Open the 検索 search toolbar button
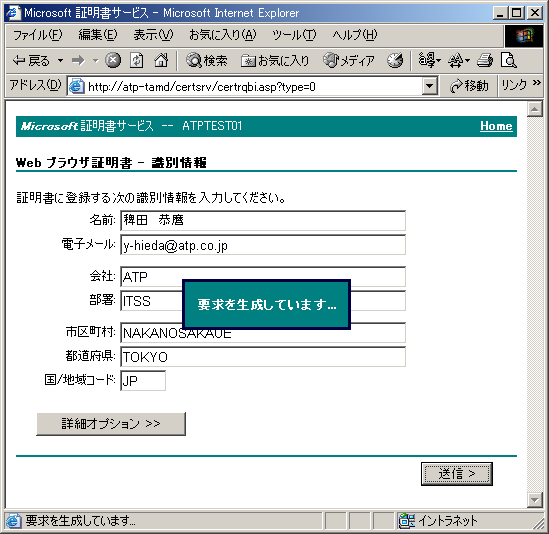This screenshot has height=534, width=549. (207, 61)
